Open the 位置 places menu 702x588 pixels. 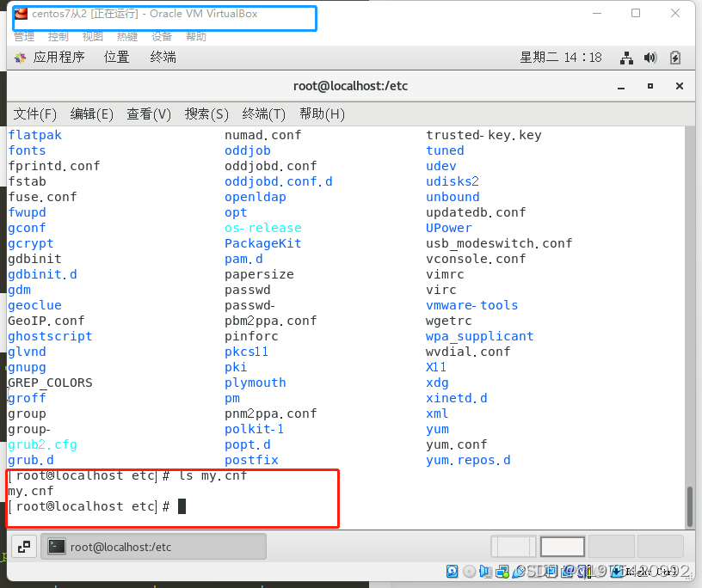[116, 58]
